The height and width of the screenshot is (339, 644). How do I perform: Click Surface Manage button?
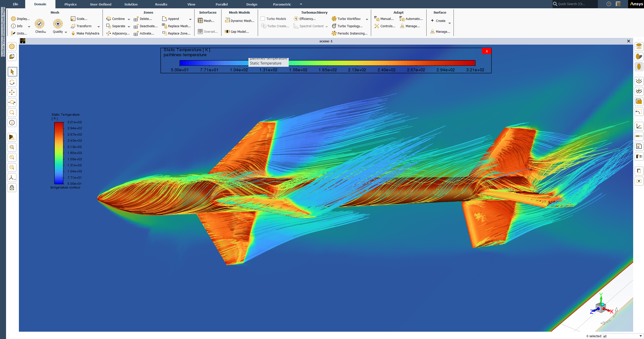tap(440, 32)
